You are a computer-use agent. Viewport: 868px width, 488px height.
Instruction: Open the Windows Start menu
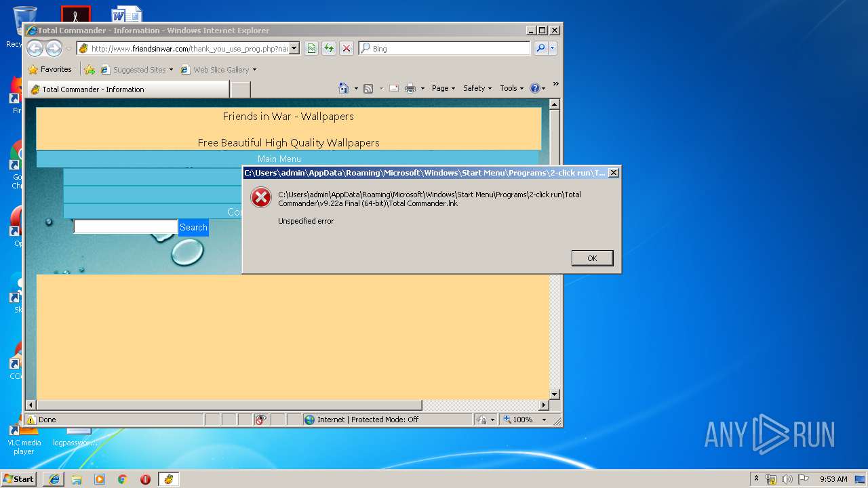[18, 479]
